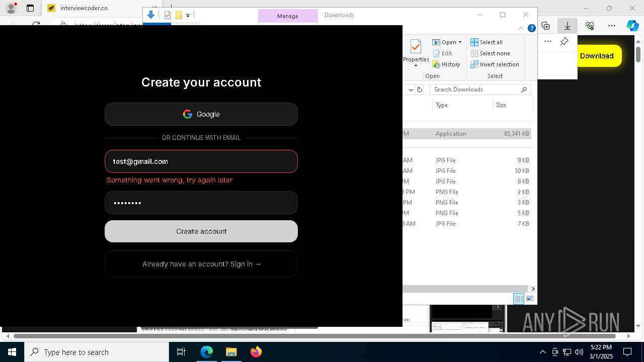
Task: Select the PNG File row sized 5 KB
Action: click(467, 213)
